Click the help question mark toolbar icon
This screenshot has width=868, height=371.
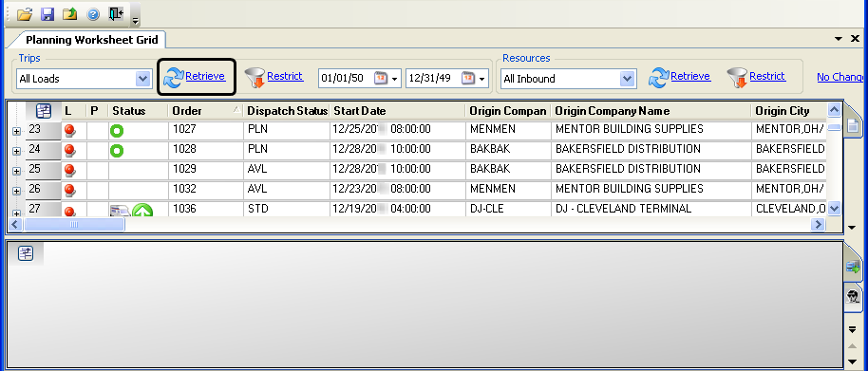tap(93, 14)
